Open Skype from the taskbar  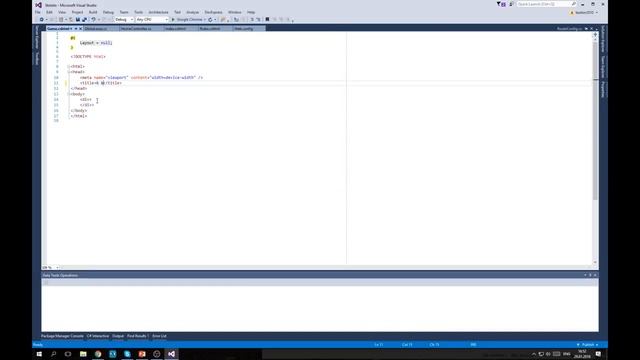127,354
